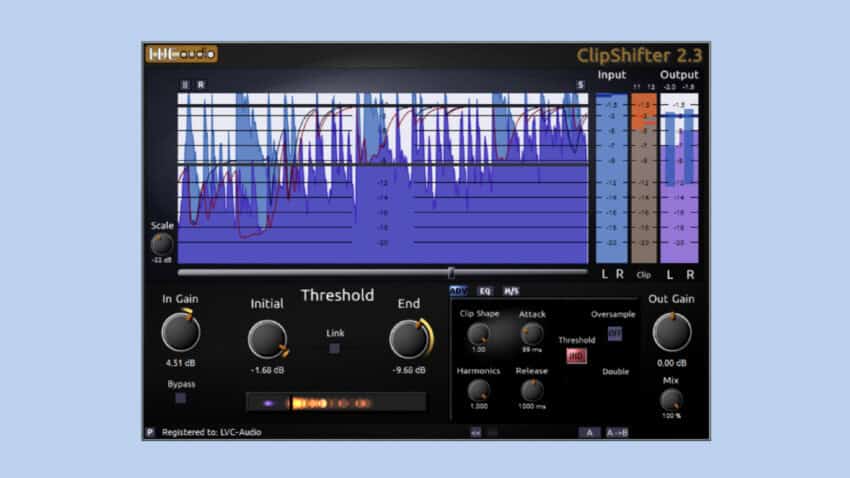Click the Double label
Screen dimensions: 850x478
(615, 371)
